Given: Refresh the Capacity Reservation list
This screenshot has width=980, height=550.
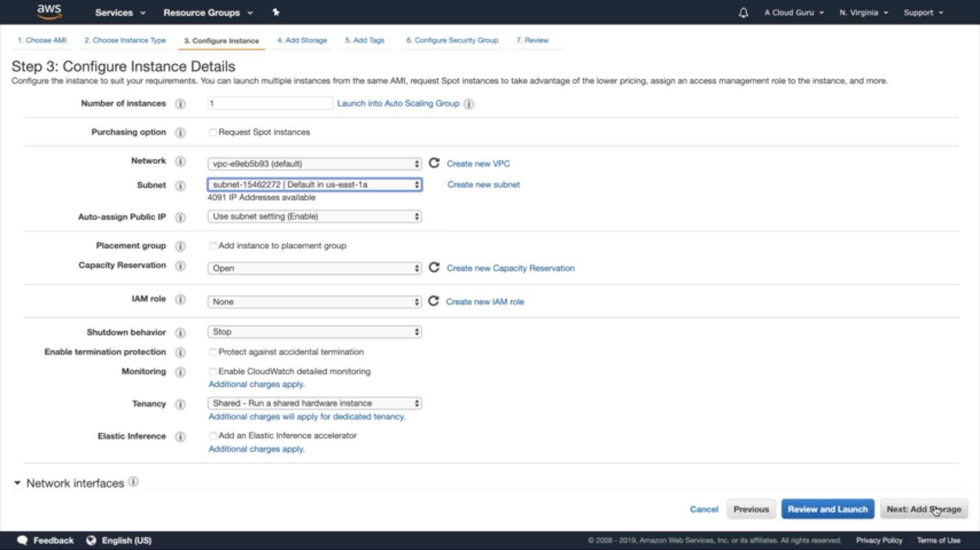Looking at the screenshot, I should pyautogui.click(x=434, y=268).
